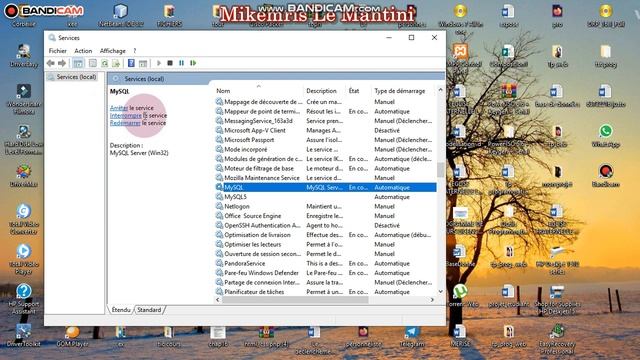Open Total Video Converter desktop icon

click(24, 219)
